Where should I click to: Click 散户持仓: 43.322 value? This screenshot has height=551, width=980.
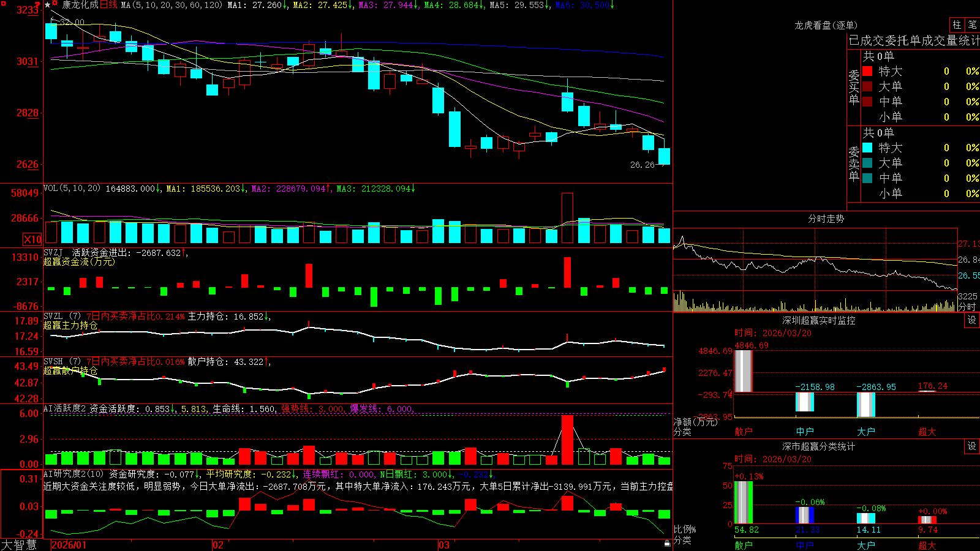point(228,361)
